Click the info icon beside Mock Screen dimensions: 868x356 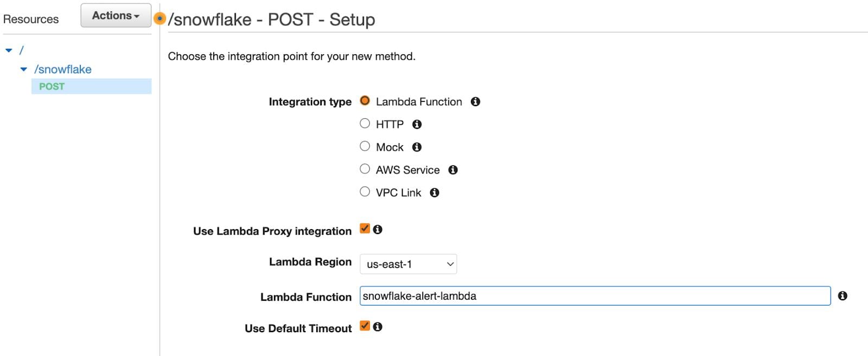click(416, 146)
